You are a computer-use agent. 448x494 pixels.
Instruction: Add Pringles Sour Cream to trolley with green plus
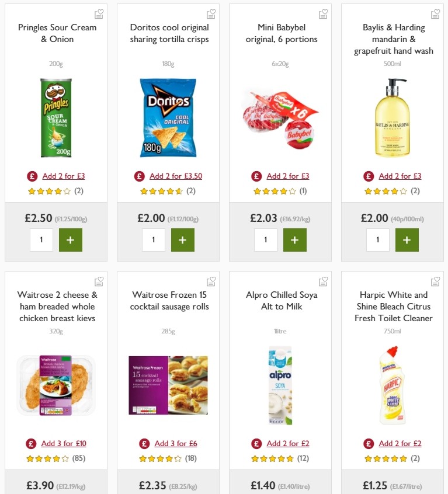pyautogui.click(x=71, y=239)
